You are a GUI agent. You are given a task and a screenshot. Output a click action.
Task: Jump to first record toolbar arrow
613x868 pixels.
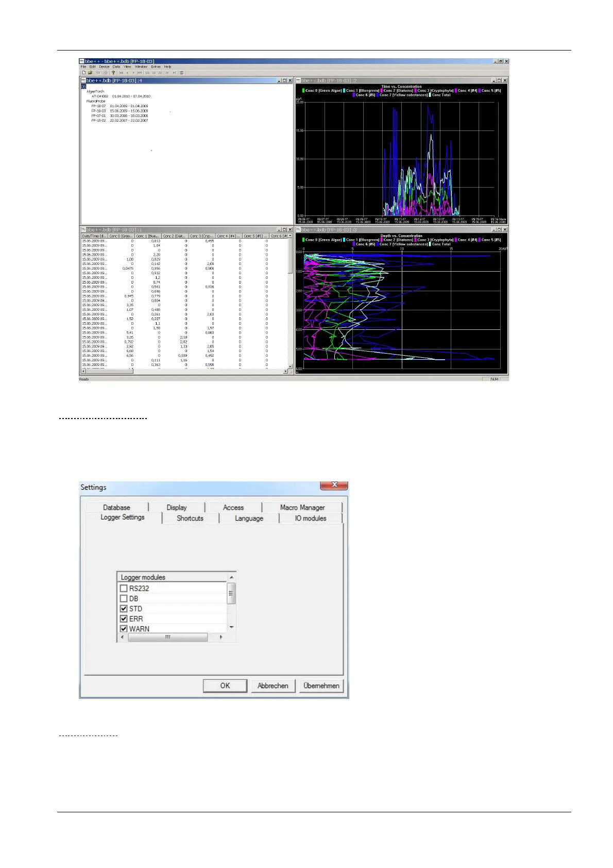[121, 73]
